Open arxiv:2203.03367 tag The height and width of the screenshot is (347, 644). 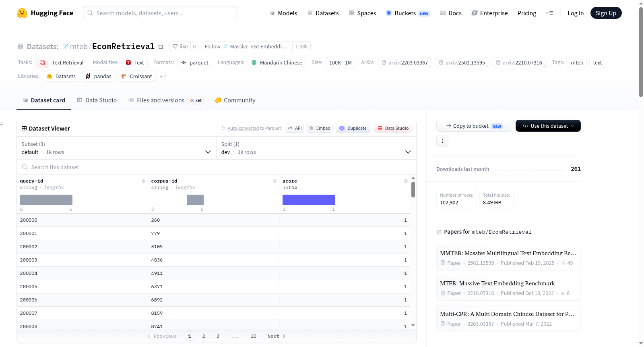tap(405, 62)
